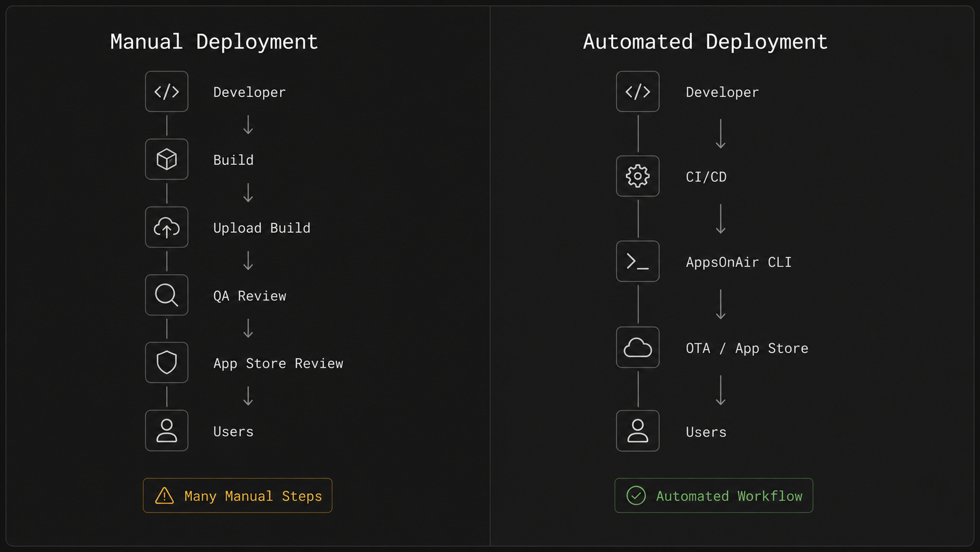Click the Many Manual Steps badge text
The image size is (980, 552).
tap(253, 496)
